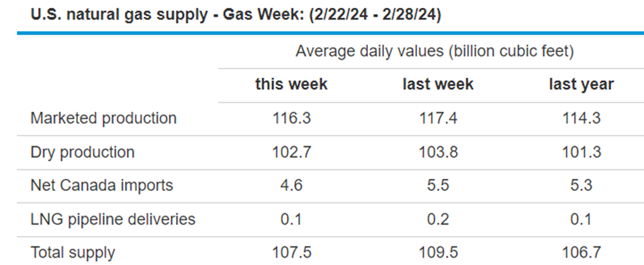The height and width of the screenshot is (265, 644).
Task: Click the Net Canada imports last year 5.3
Action: pyautogui.click(x=582, y=186)
